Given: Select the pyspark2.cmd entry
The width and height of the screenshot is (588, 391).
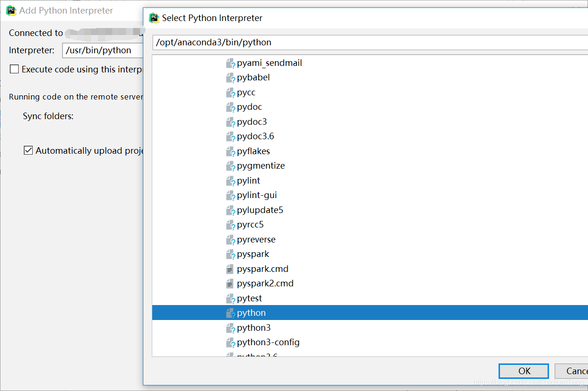Looking at the screenshot, I should [x=265, y=284].
